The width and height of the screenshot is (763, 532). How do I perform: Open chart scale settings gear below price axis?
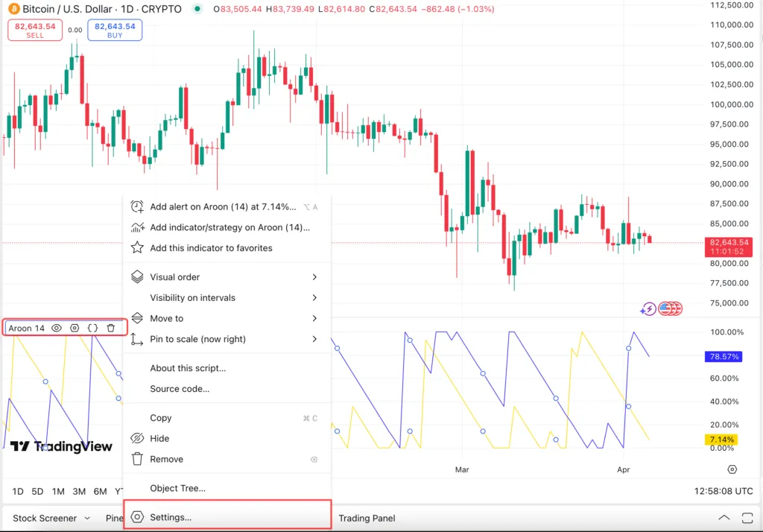coord(732,469)
